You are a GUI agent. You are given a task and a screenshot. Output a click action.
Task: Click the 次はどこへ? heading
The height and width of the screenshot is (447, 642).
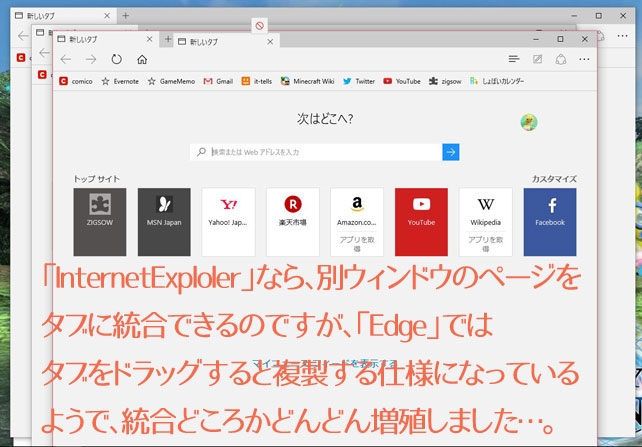click(325, 119)
